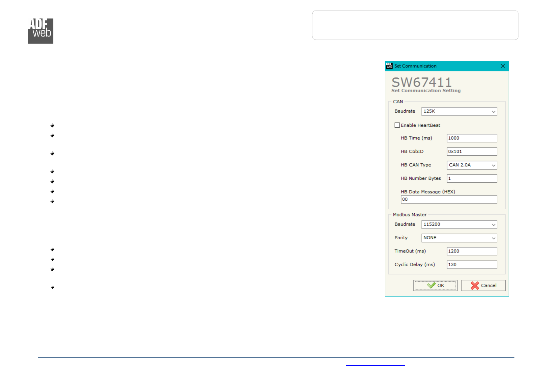Enable the HeartBeat checkbox
The height and width of the screenshot is (392, 555).
click(x=397, y=125)
